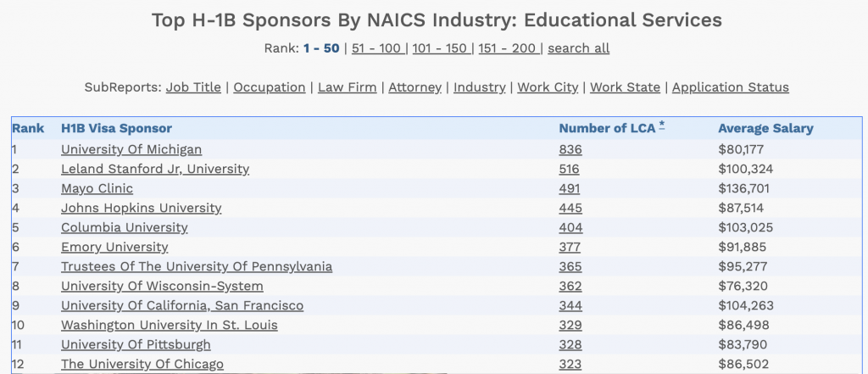Viewport: 868px width, 374px height.
Task: Open the Occupation subreport
Action: pos(269,87)
